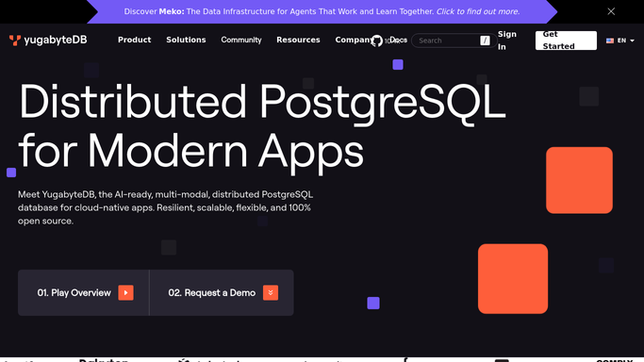Open the Company menu
The image size is (644, 362).
pyautogui.click(x=354, y=40)
